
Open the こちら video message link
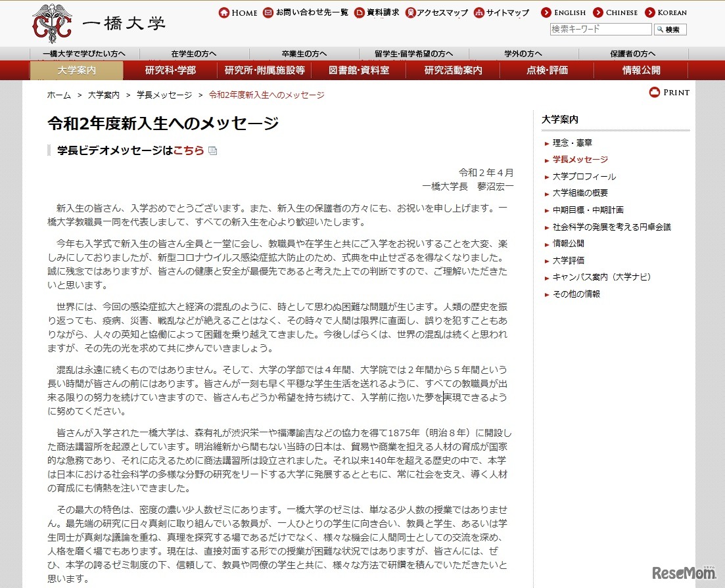[x=188, y=150]
